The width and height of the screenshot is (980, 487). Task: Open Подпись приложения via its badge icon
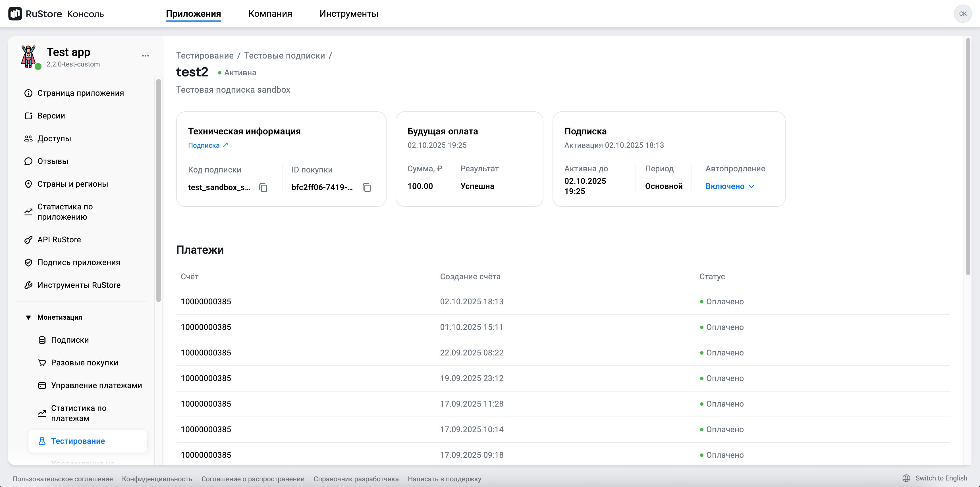pos(28,262)
